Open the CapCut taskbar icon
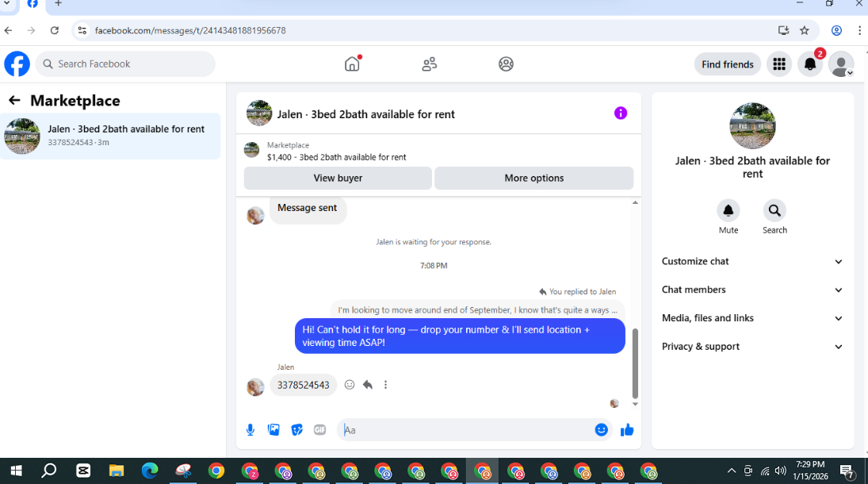868x484 pixels. click(x=83, y=471)
